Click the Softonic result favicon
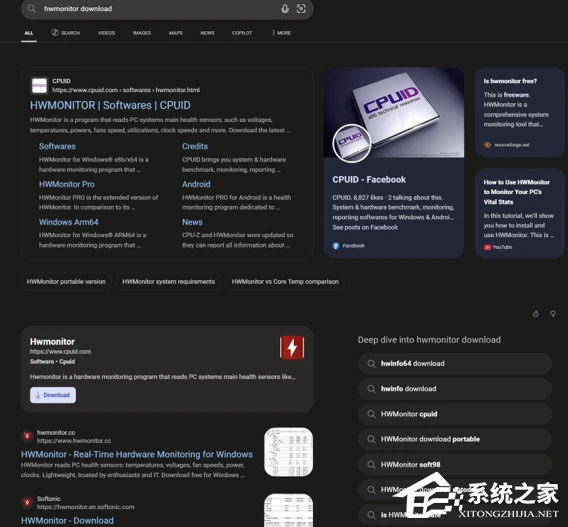The width and height of the screenshot is (568, 527). click(x=27, y=502)
